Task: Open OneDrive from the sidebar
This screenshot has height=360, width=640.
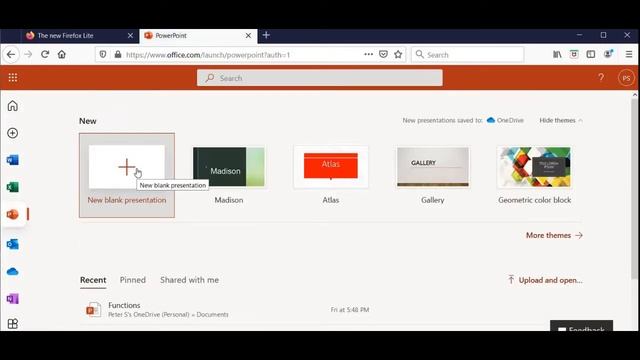Action: coord(13,271)
